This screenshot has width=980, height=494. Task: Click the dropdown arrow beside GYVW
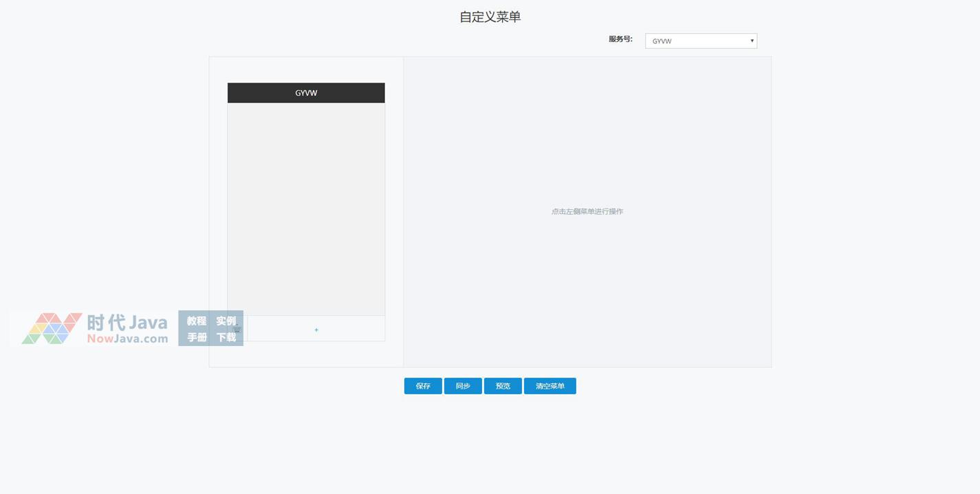[x=752, y=41]
